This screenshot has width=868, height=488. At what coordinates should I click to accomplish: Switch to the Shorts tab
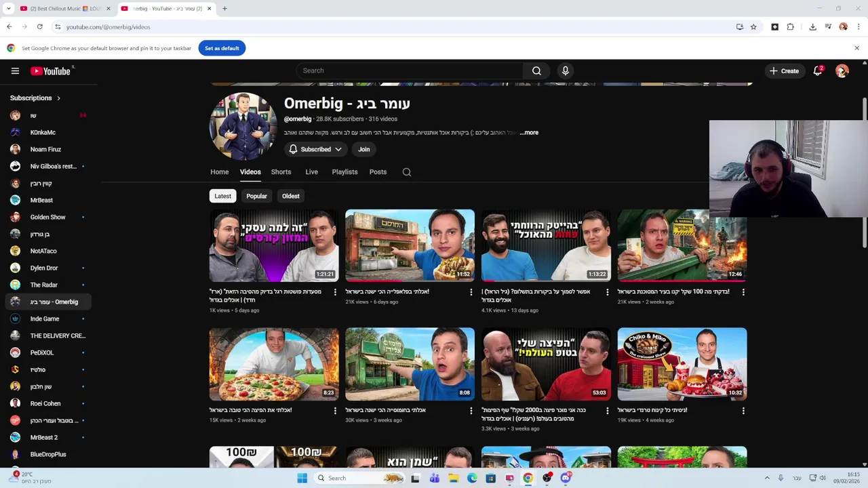coord(281,172)
